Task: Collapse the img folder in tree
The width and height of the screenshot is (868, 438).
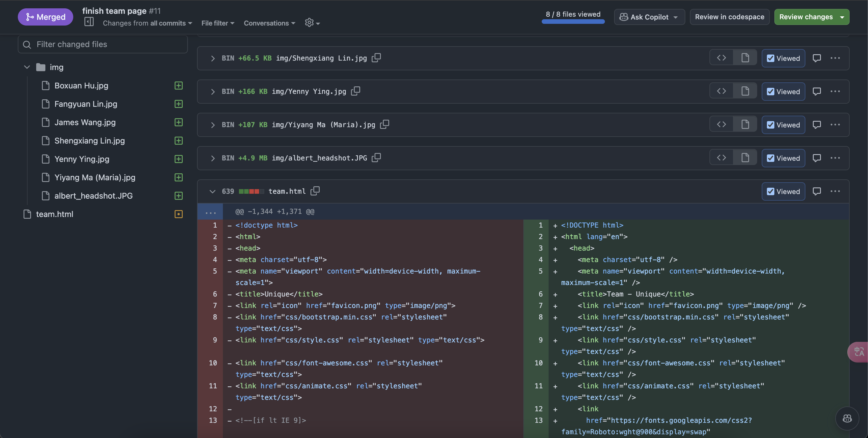Action: click(27, 67)
